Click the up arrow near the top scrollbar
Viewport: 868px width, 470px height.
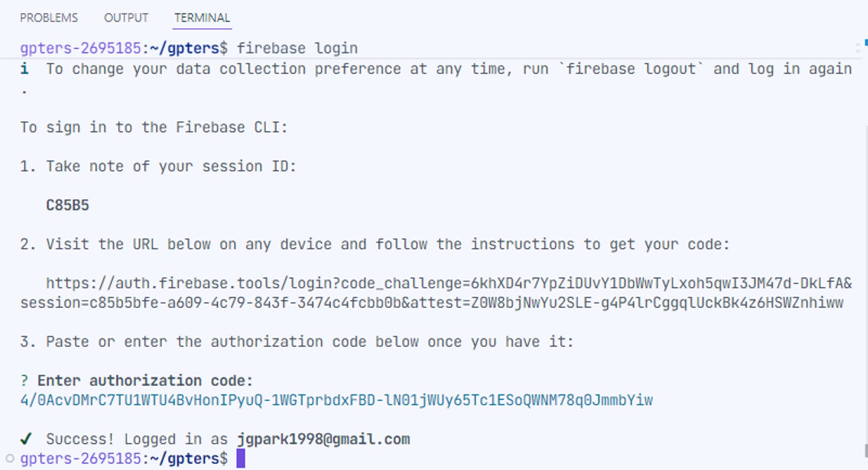point(858,45)
